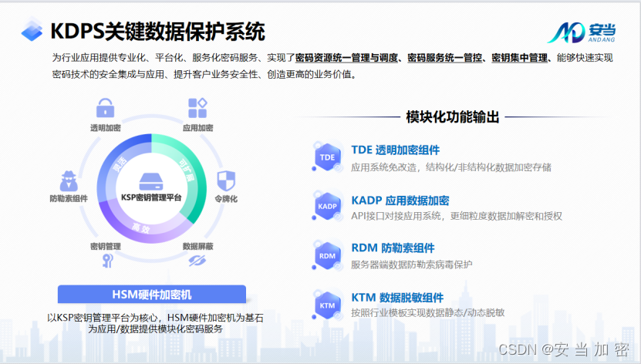Select the KADP hexagon icon
The height and width of the screenshot is (364, 641).
[328, 207]
